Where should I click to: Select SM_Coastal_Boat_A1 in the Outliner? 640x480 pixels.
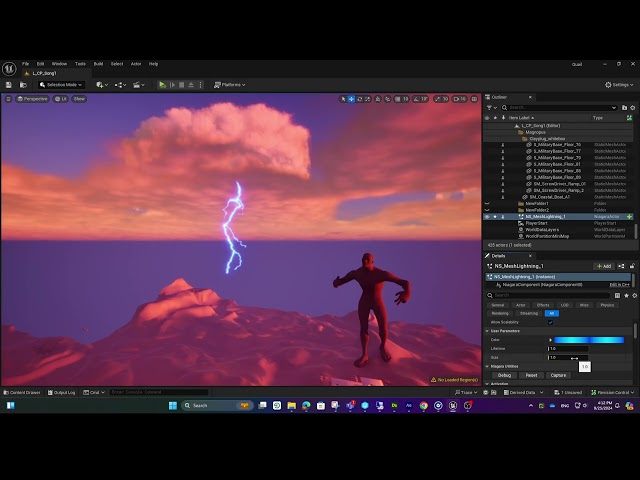(549, 197)
